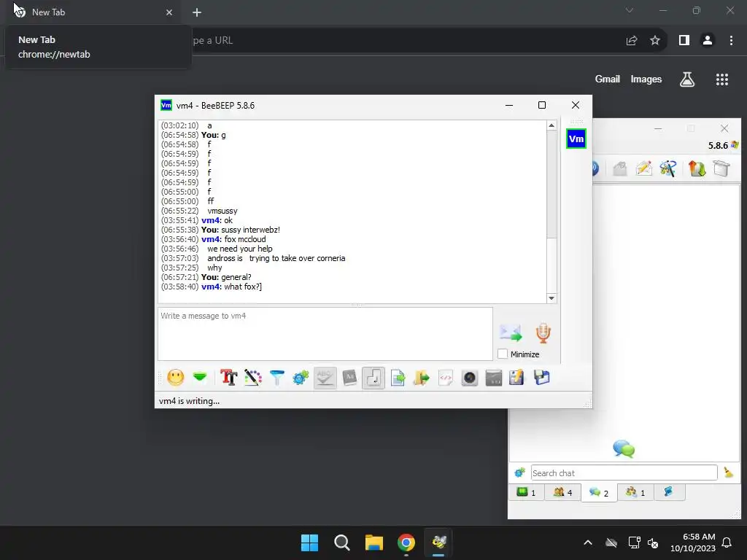
Task: Switch to the blue scroll icon tab in the main window
Action: [669, 492]
